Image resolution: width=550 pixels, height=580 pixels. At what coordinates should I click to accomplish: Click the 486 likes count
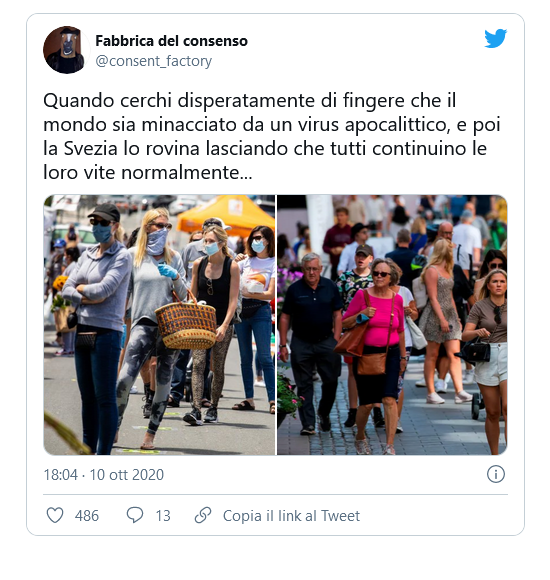click(87, 516)
